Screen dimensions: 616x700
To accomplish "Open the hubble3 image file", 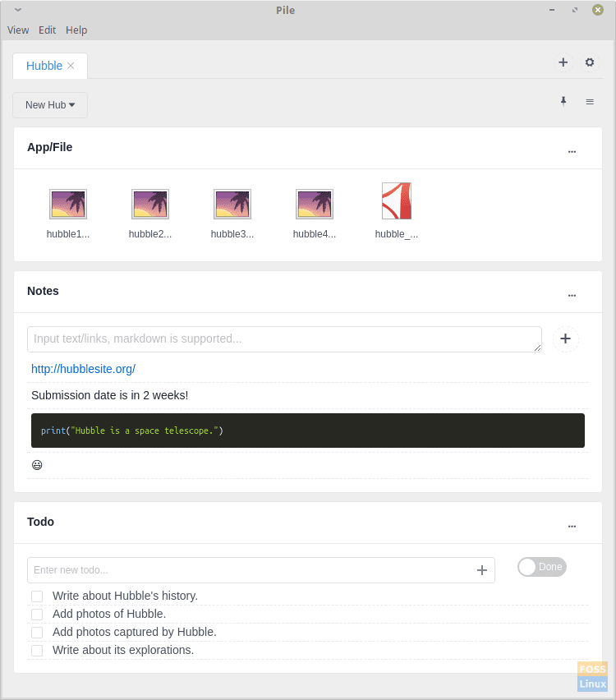I will click(232, 204).
